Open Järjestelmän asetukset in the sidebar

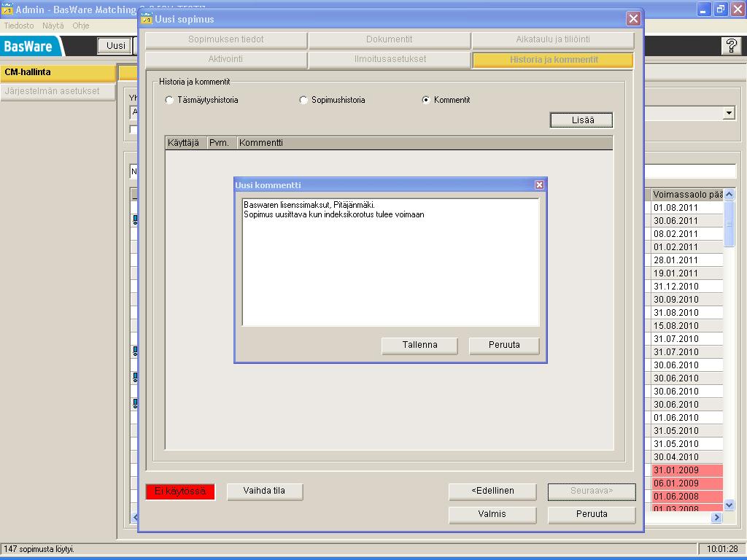58,91
